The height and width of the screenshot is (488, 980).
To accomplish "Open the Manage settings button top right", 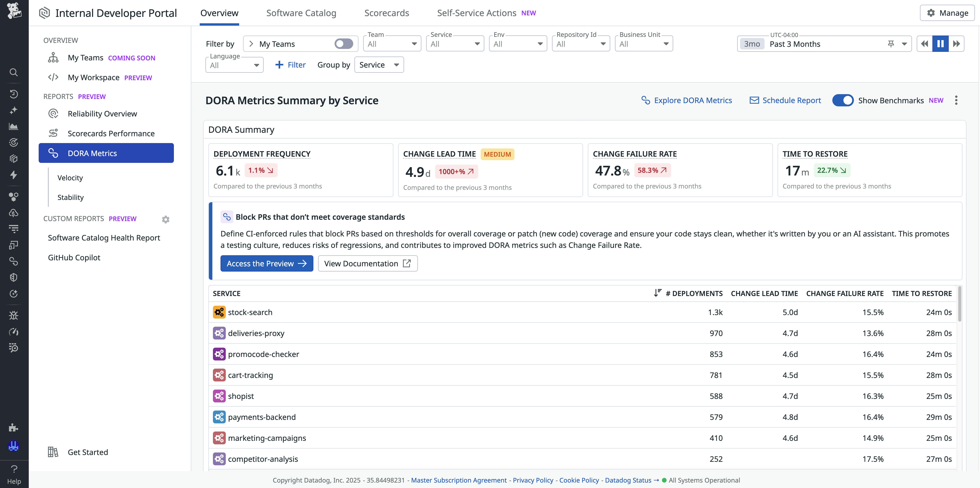I will (947, 13).
